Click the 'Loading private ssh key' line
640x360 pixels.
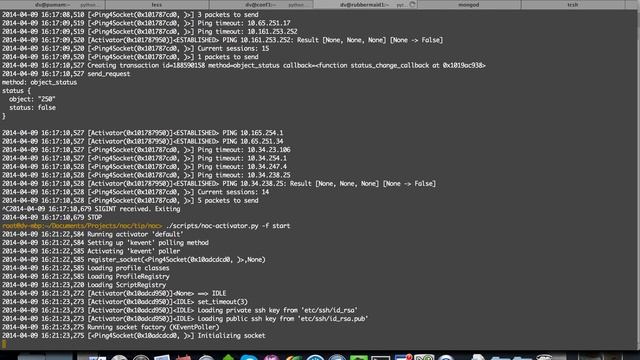180,310
